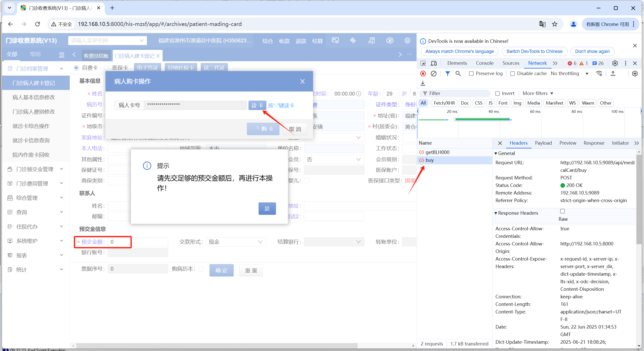Expand the 门诊预交金管理 sidebar menu
Image resolution: width=644 pixels, height=351 pixels.
pyautogui.click(x=35, y=169)
